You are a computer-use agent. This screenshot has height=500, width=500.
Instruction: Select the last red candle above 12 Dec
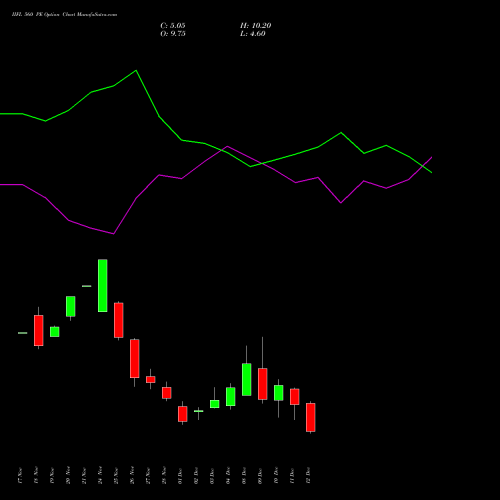[311, 417]
